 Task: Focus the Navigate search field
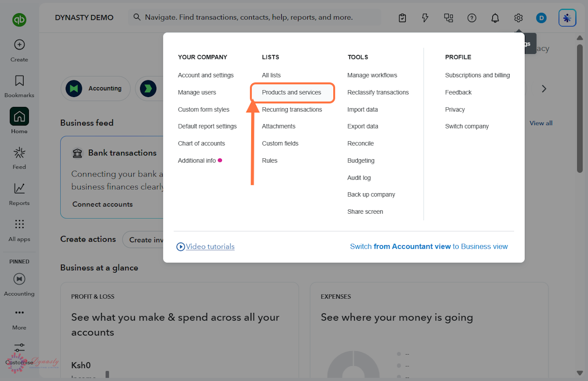(x=255, y=17)
